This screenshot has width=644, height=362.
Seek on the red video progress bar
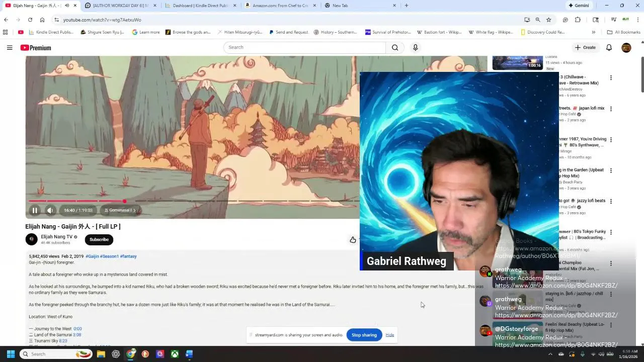[75, 201]
